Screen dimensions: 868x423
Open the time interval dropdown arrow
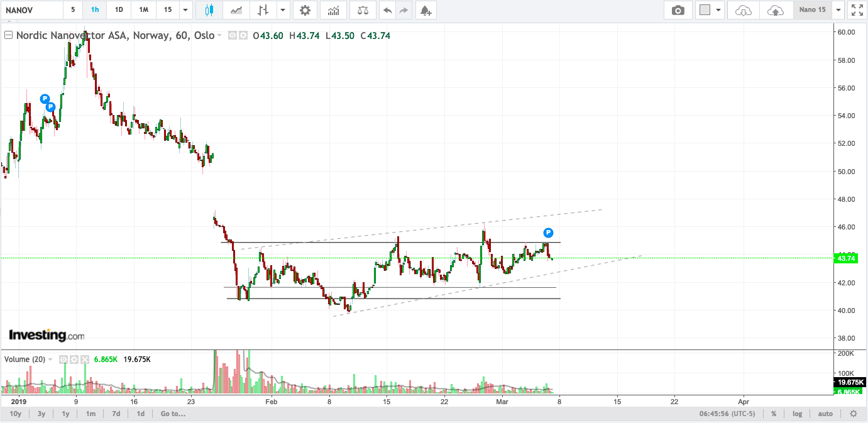coord(185,10)
